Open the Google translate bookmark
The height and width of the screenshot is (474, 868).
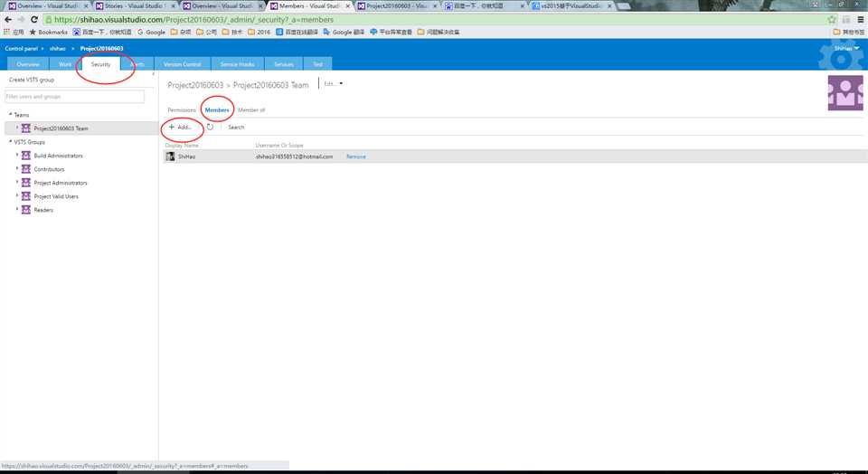[344, 33]
